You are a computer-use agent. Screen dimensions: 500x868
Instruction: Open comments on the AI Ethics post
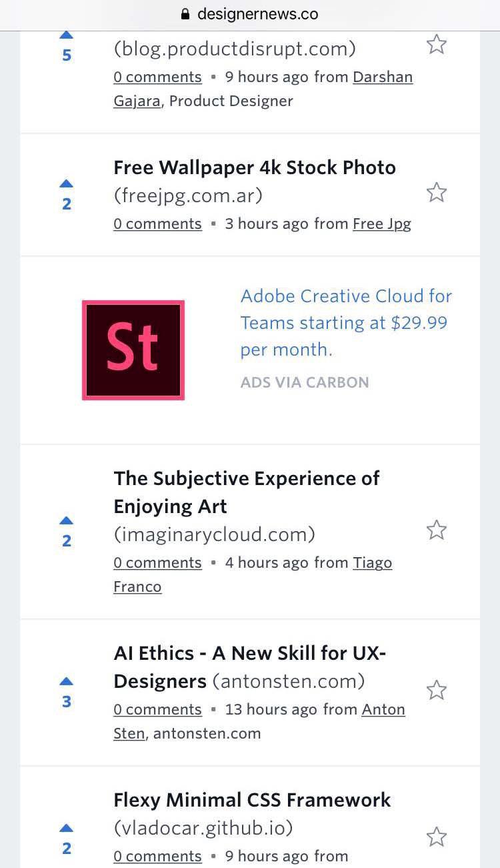pyautogui.click(x=157, y=709)
